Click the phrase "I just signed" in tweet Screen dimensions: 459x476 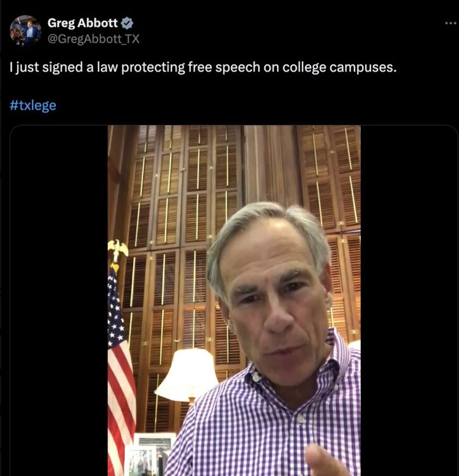pyautogui.click(x=38, y=67)
